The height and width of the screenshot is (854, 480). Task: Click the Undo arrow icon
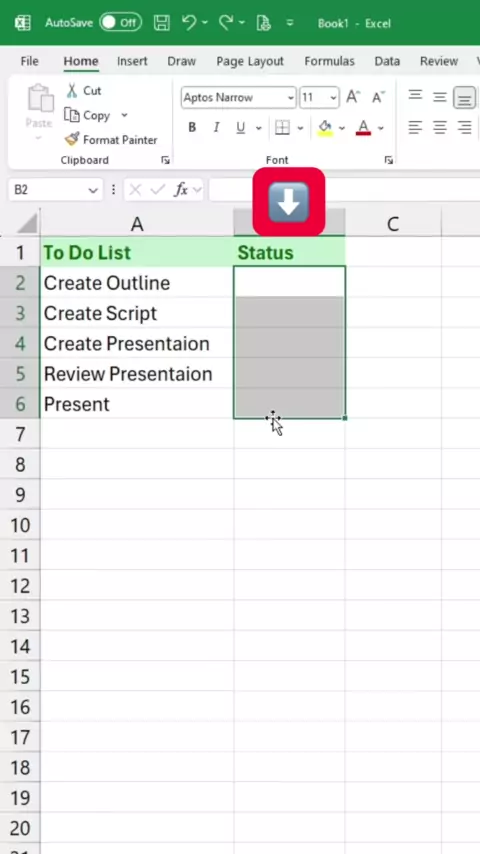click(x=189, y=22)
